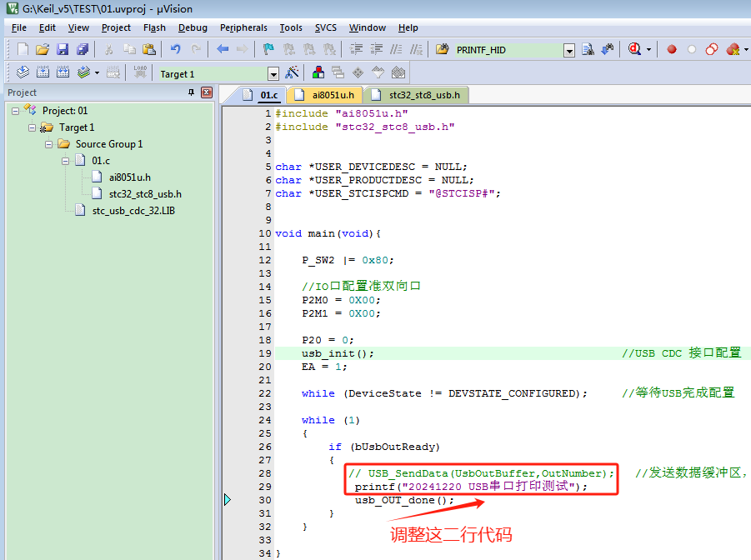Open the File menu
751x560 pixels.
pyautogui.click(x=18, y=27)
